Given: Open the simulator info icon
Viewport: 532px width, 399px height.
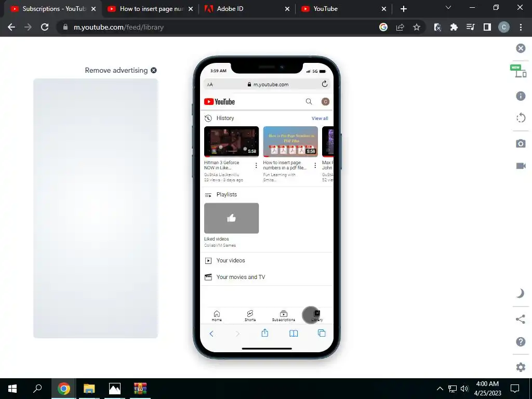Looking at the screenshot, I should [521, 96].
